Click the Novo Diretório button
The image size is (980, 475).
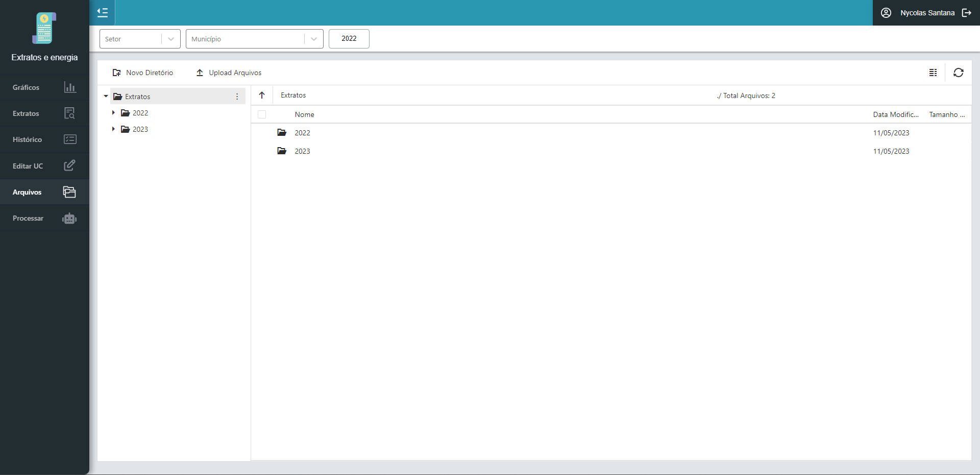click(x=143, y=73)
